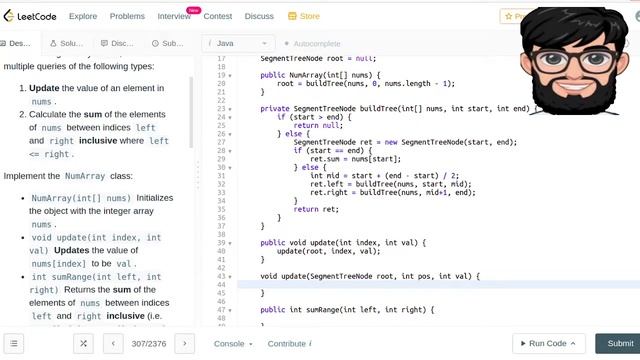Collapse code fold arrow at line 43
Screen dimensions: 640x360
230,277
